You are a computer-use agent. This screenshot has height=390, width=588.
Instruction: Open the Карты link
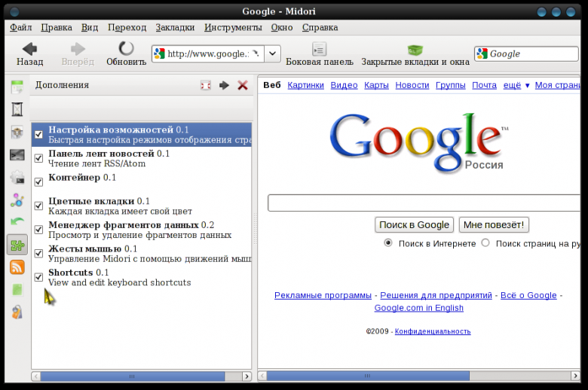tap(376, 85)
